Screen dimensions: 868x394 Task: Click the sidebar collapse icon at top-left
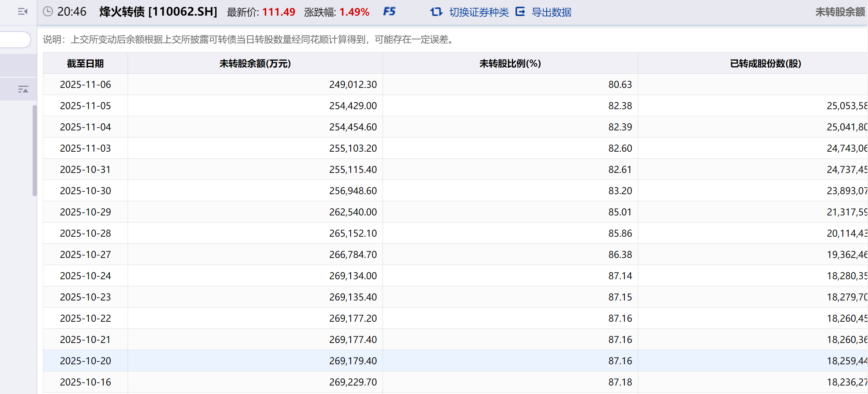[23, 12]
